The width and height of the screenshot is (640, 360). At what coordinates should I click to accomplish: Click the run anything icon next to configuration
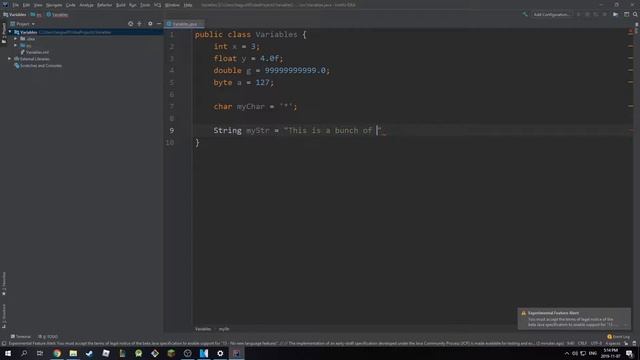click(x=615, y=14)
